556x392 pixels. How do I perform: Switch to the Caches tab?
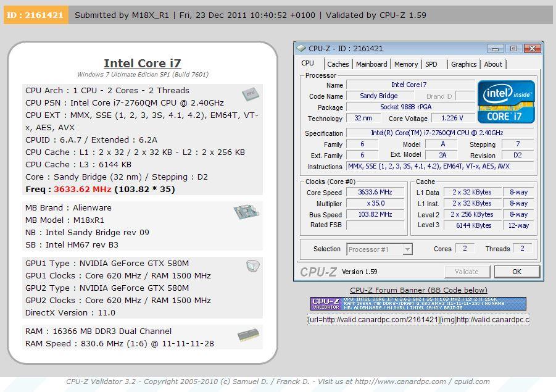(338, 64)
